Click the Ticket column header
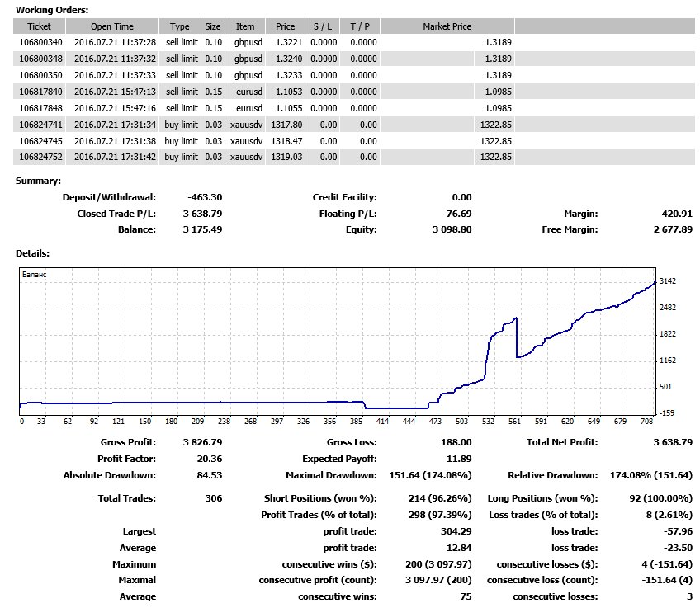Screen dimensions: 700x608 coord(39,26)
